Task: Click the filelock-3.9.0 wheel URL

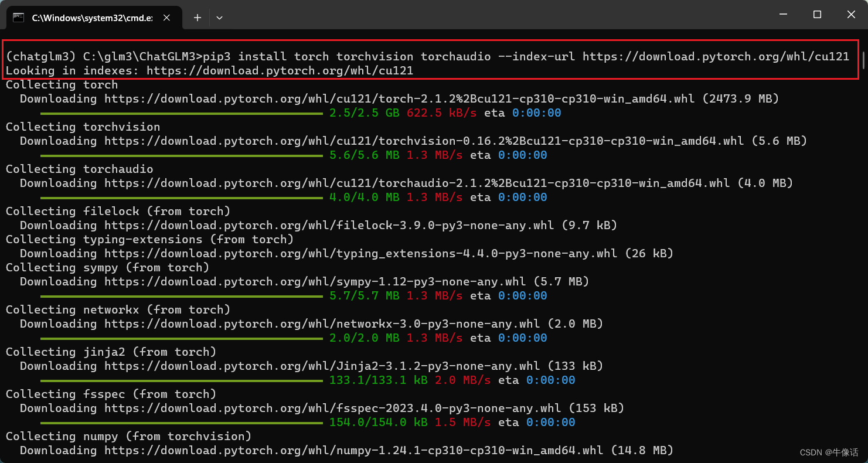Action: click(x=329, y=225)
